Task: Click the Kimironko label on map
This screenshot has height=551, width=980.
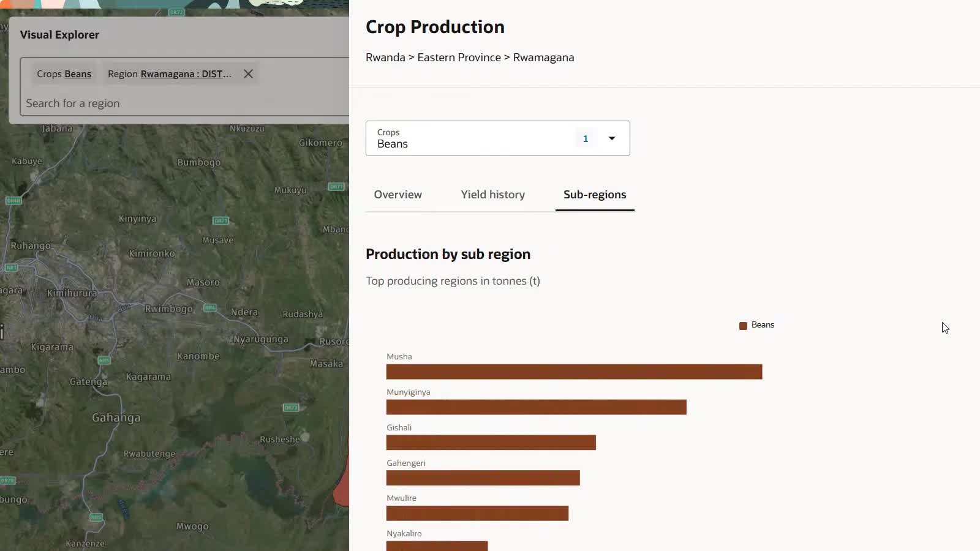Action: (x=152, y=253)
